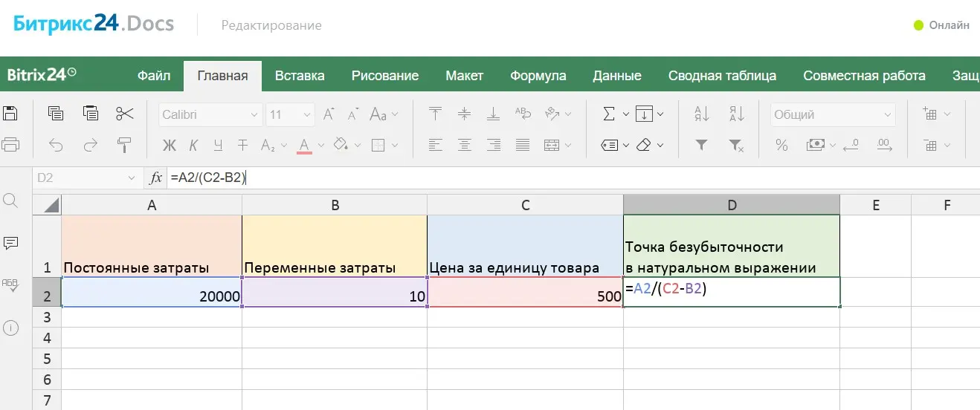Switch to the Вставка tab
Screen dimensions: 980x410
point(300,76)
